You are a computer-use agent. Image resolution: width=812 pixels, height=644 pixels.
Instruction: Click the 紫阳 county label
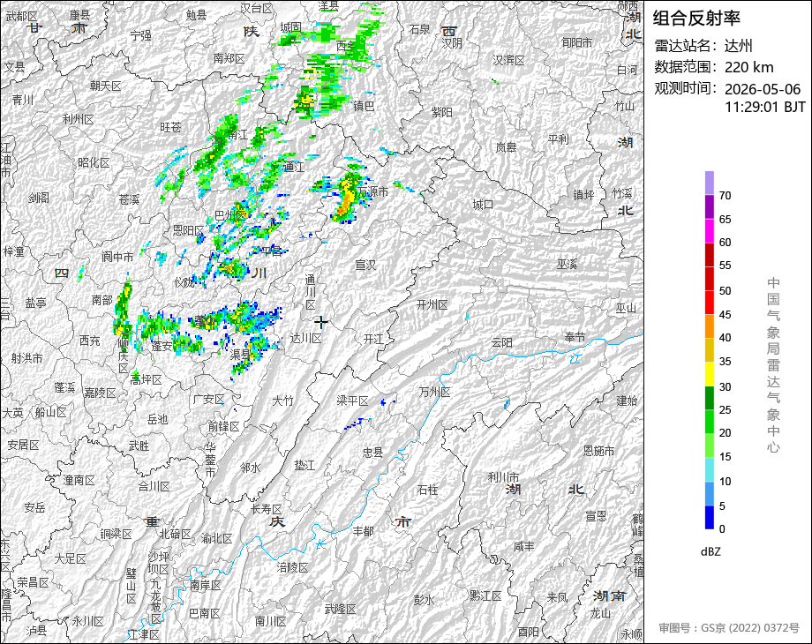click(x=441, y=112)
